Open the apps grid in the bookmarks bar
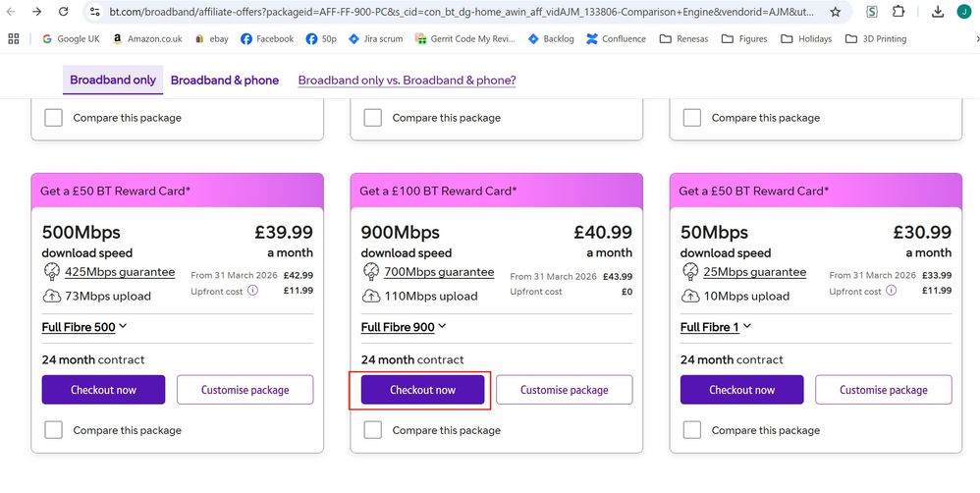Viewport: 980px width, 493px height. 13,39
